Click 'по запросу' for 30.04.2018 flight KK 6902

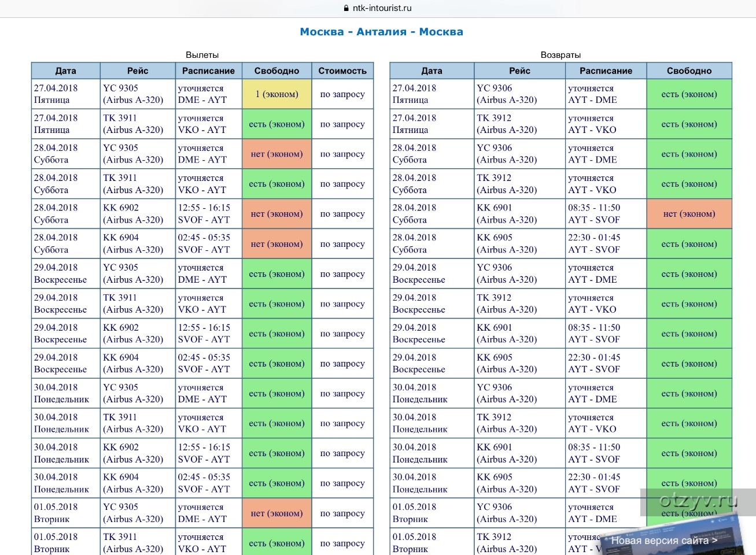point(342,453)
